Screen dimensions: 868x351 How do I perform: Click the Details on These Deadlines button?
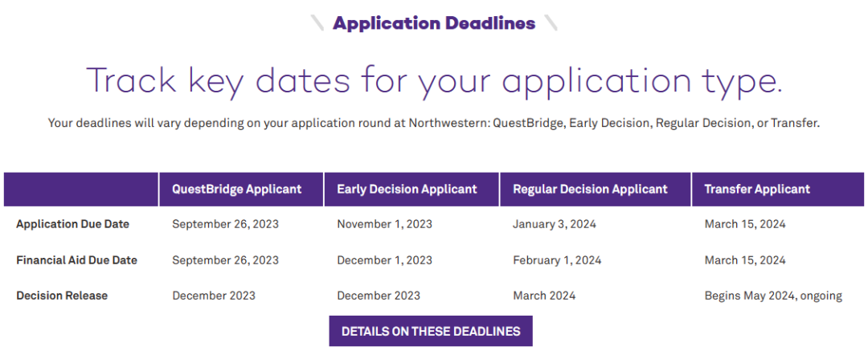point(431,331)
